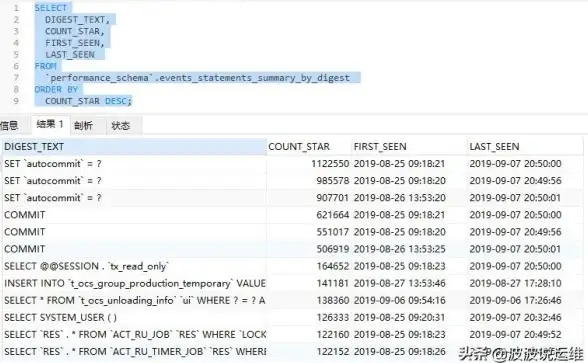Viewport: 588px width, 363px height.
Task: Select INSERT INTO t_ocs_group_production_temporary row
Action: pos(292,284)
